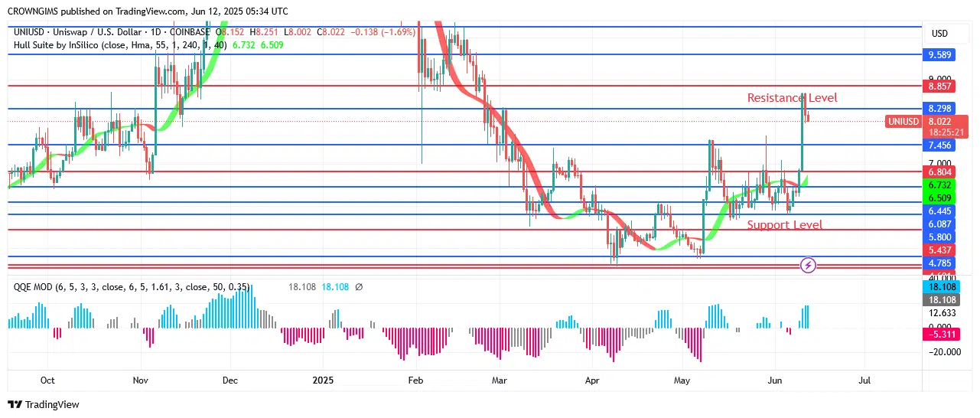The image size is (980, 418).
Task: Click the blue 18.108 label on the QQE axis
Action: pos(941,287)
